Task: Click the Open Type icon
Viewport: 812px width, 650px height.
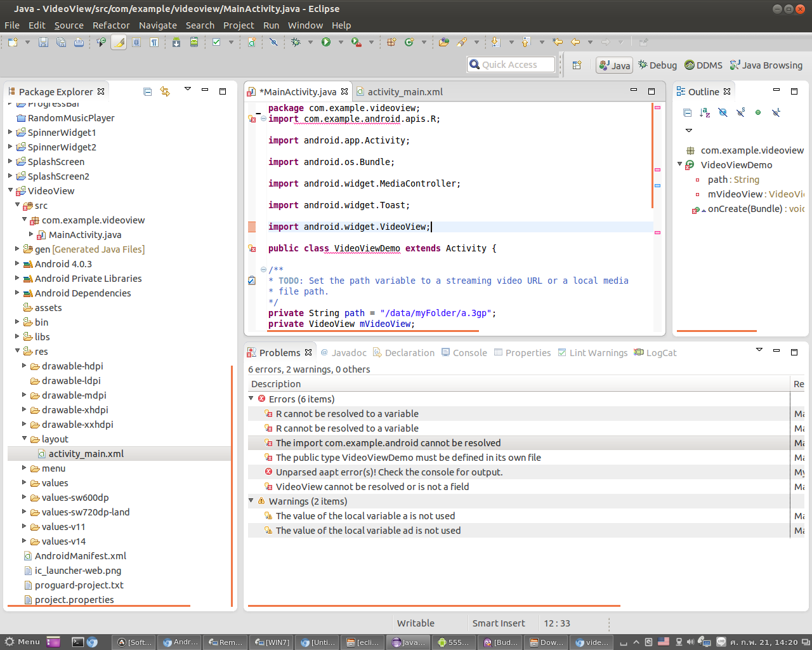Action: point(444,42)
